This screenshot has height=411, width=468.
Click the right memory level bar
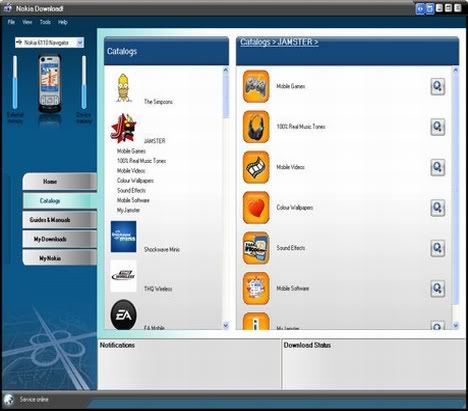coord(84,82)
